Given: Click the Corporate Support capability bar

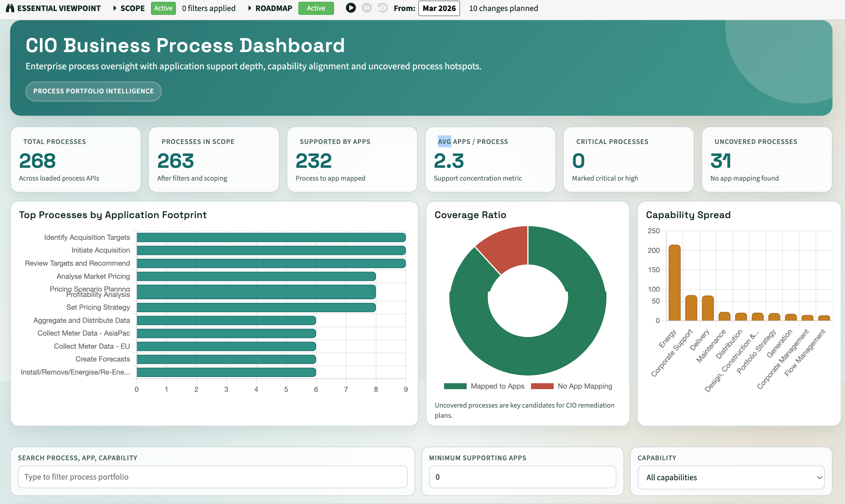Looking at the screenshot, I should 691,308.
